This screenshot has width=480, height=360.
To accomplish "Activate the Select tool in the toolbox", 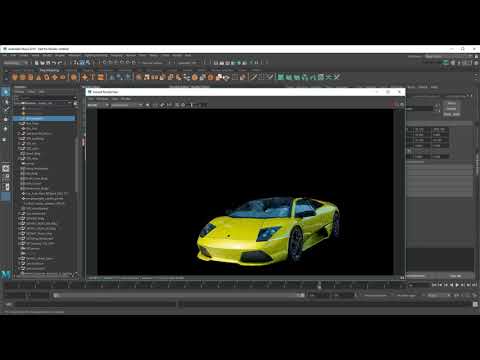I will pos(6,92).
